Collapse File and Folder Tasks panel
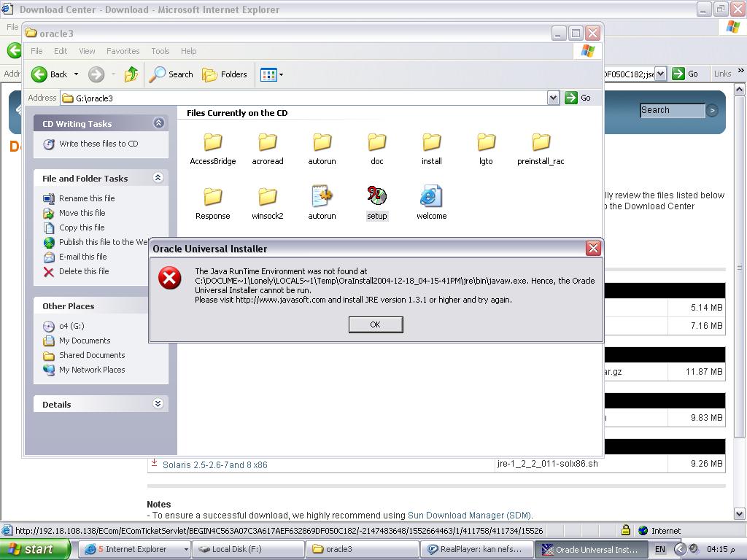747x560 pixels. 158,178
